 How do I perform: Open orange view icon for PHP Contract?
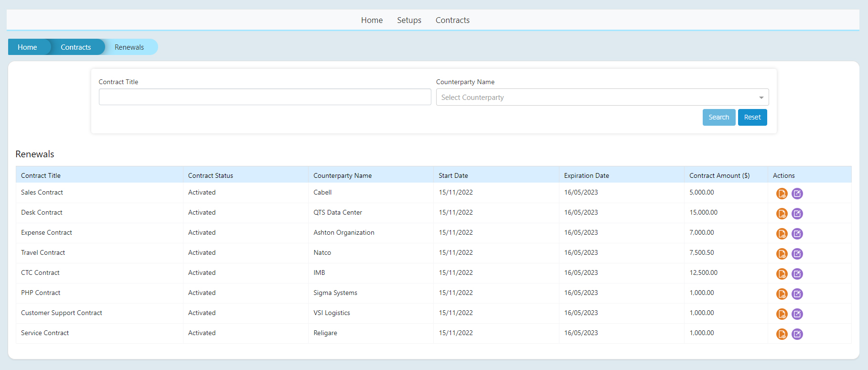click(x=782, y=294)
